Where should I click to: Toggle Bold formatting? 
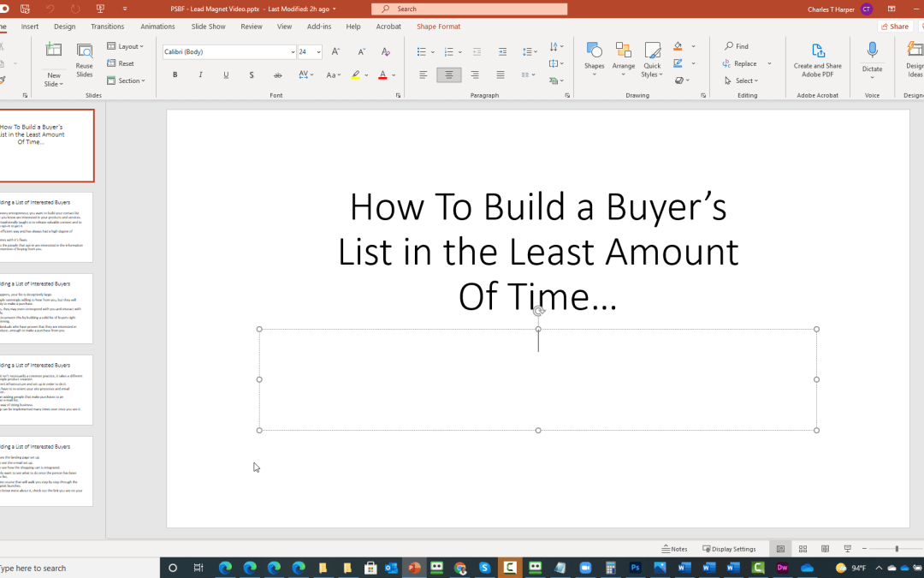(175, 74)
